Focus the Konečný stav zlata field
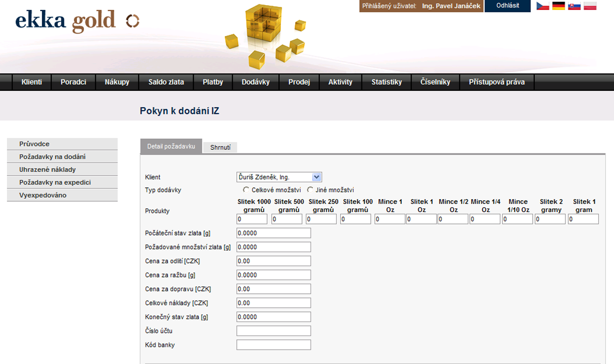This screenshot has height=364, width=614. pyautogui.click(x=274, y=317)
